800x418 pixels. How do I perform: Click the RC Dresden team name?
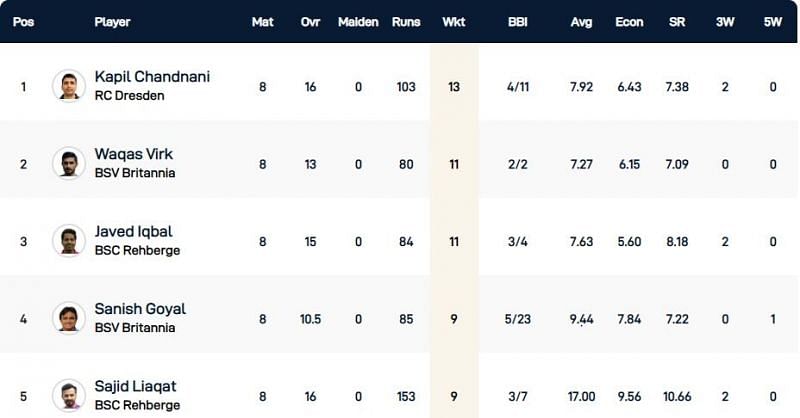tap(129, 95)
